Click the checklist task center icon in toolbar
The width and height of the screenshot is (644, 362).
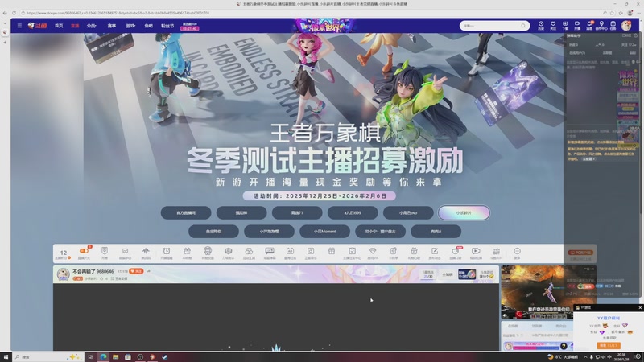click(x=352, y=253)
